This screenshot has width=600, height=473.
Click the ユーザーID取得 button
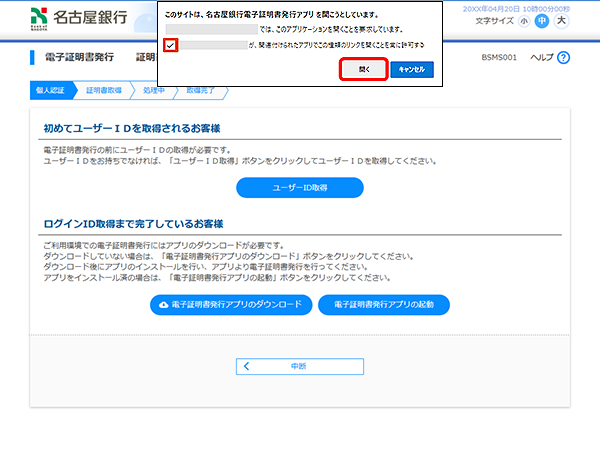[299, 187]
